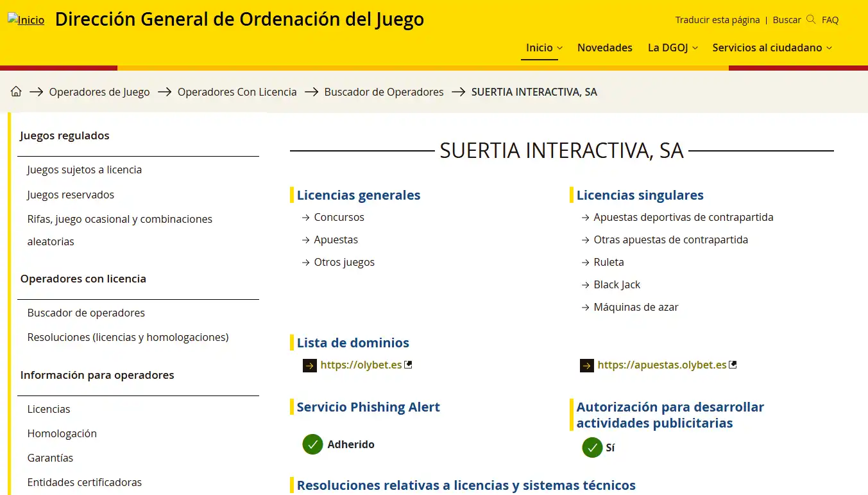This screenshot has width=868, height=495.
Task: Open Resoluciones (licencias y homologaciones)
Action: 128,337
